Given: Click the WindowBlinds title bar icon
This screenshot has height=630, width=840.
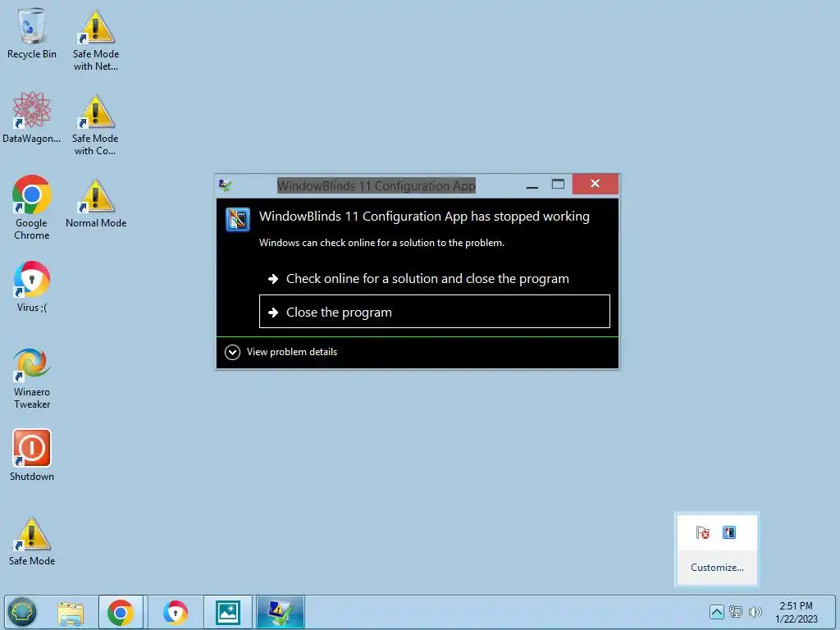Looking at the screenshot, I should click(226, 185).
